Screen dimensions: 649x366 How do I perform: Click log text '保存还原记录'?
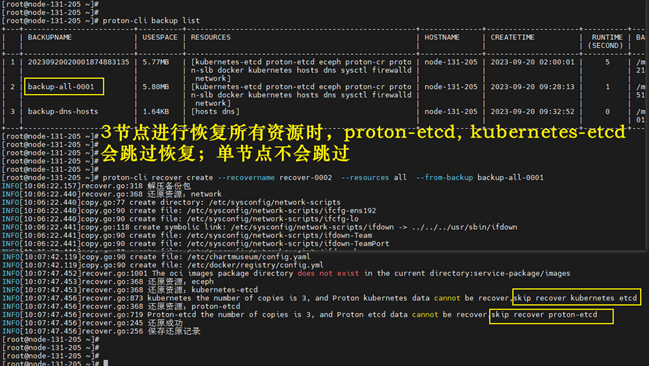click(174, 332)
